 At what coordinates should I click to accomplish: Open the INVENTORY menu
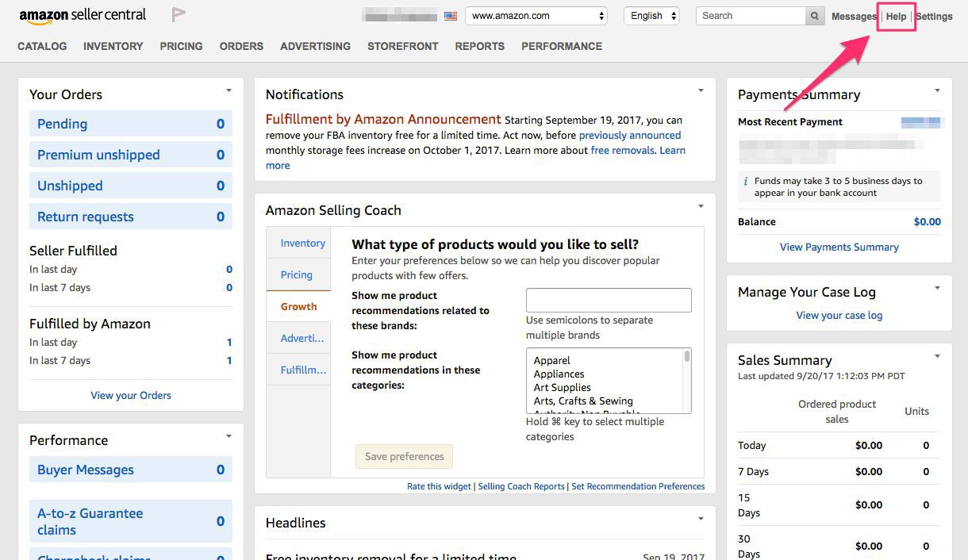[113, 46]
